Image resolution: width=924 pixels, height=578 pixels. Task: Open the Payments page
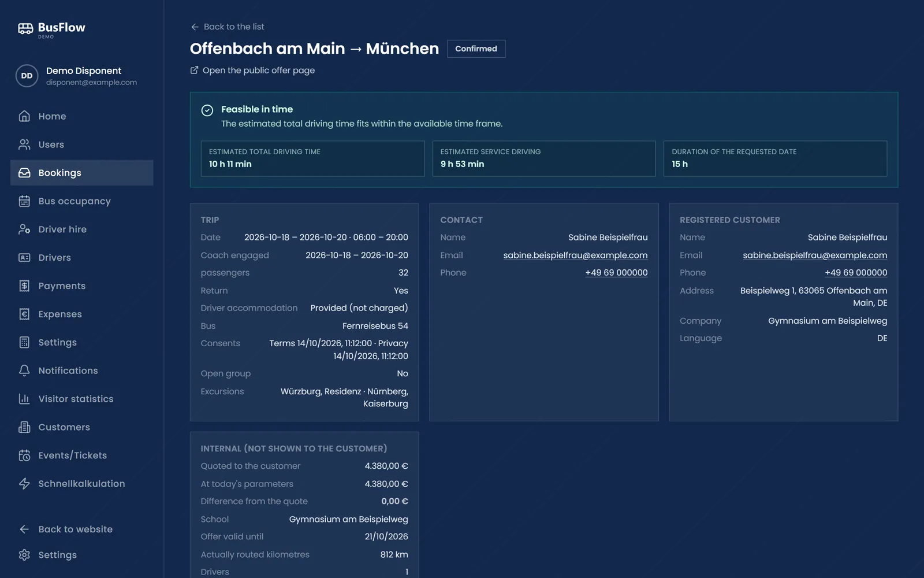click(x=81, y=286)
